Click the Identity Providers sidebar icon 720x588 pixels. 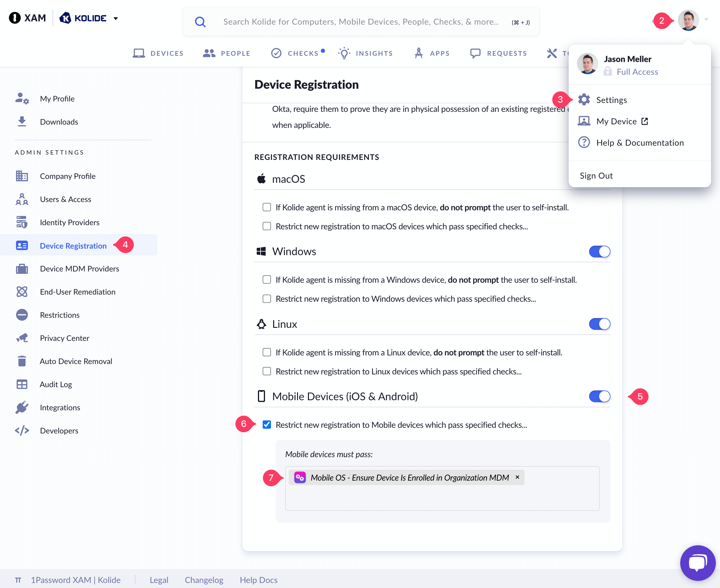22,222
